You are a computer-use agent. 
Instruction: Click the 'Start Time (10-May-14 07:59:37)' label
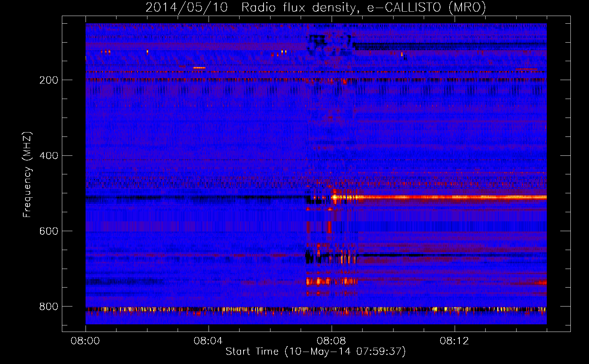pyautogui.click(x=316, y=352)
